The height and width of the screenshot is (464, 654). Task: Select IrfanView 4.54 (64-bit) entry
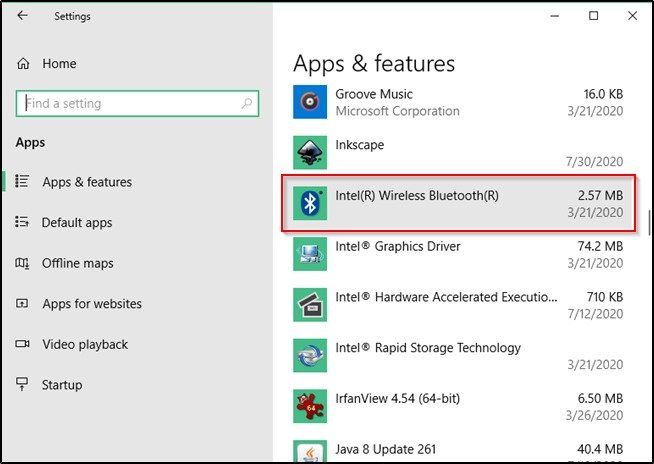click(458, 406)
